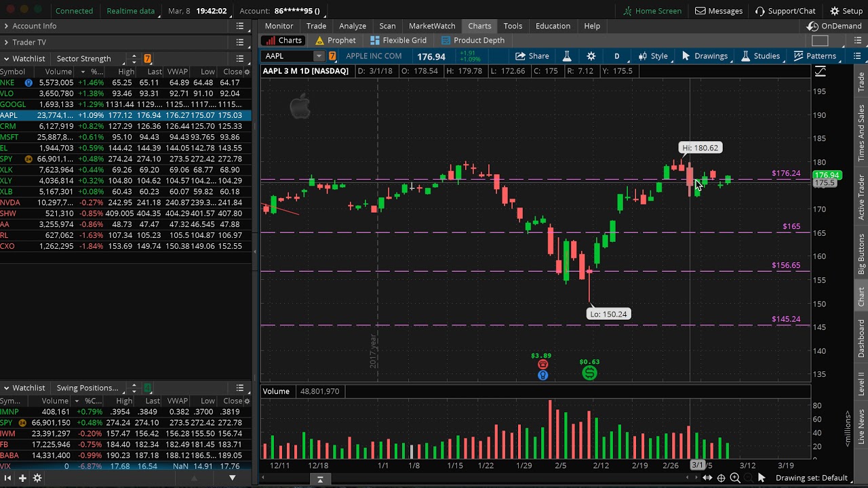Open the Drawings dropdown
The width and height of the screenshot is (868, 488).
point(704,56)
